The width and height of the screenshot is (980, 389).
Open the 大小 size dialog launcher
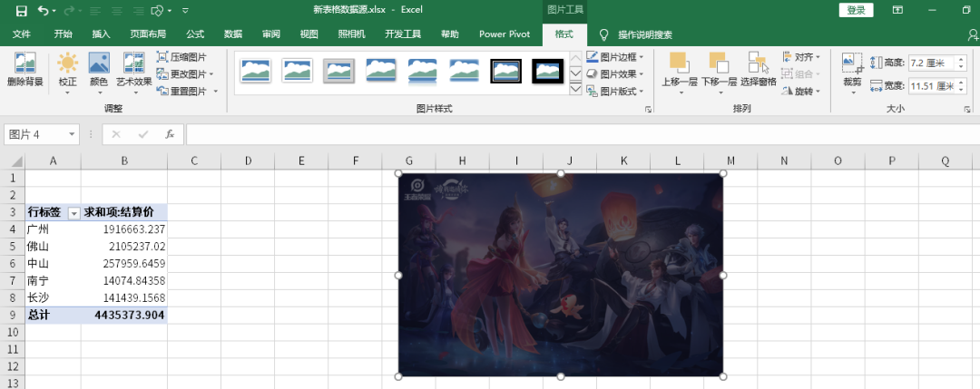[967, 110]
